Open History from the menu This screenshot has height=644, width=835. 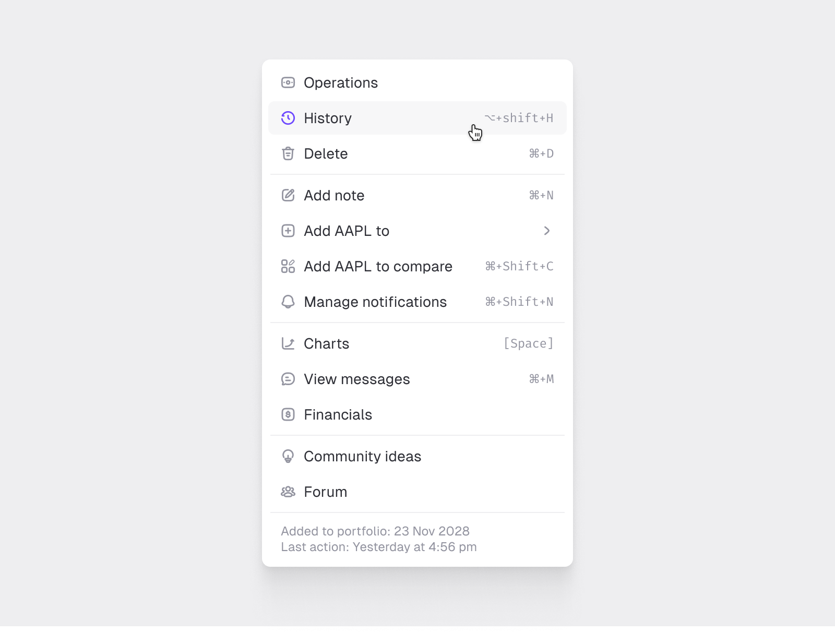pyautogui.click(x=328, y=118)
